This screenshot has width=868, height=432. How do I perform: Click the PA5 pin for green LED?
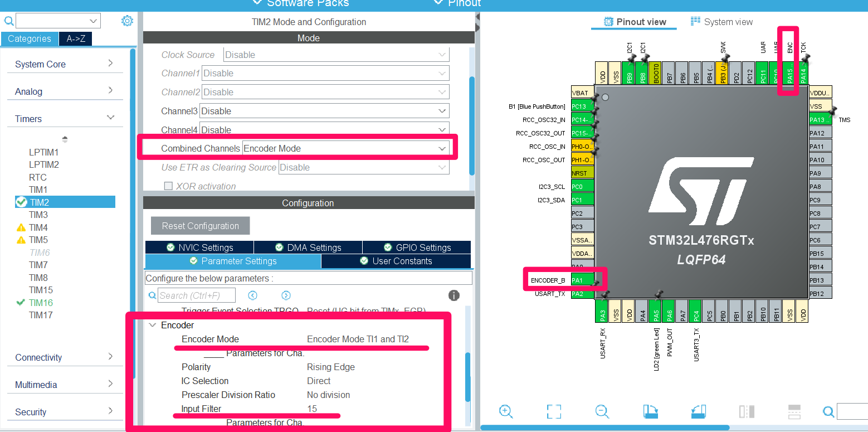pos(656,311)
